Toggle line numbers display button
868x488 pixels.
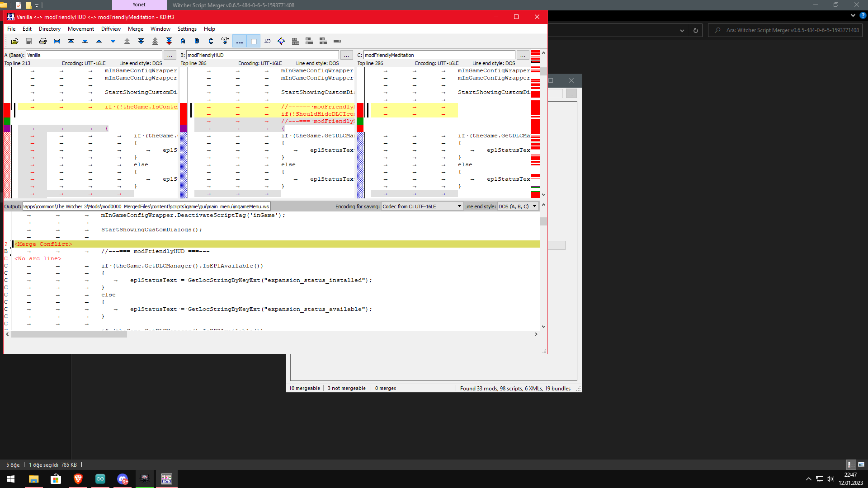pos(267,41)
